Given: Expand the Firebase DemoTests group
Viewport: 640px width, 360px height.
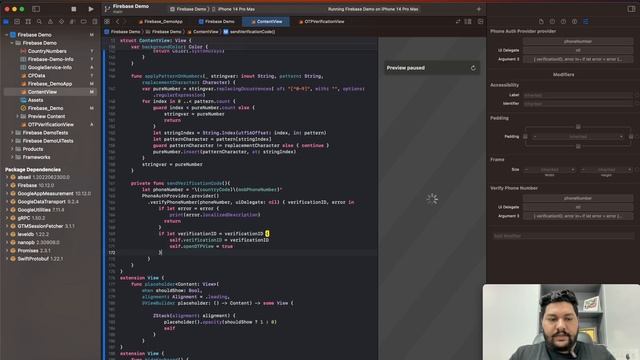Looking at the screenshot, I should 12,133.
